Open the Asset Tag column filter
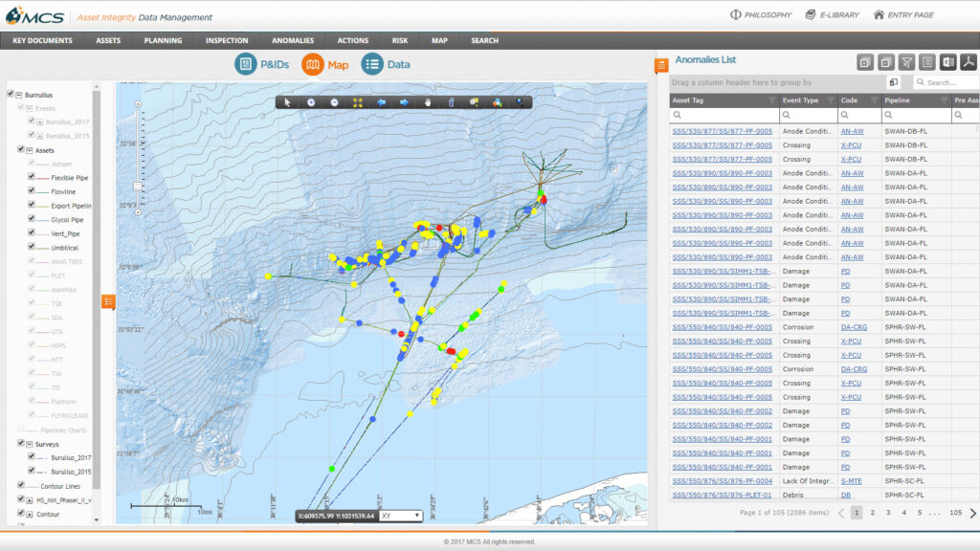The image size is (980, 551). pyautogui.click(x=771, y=99)
